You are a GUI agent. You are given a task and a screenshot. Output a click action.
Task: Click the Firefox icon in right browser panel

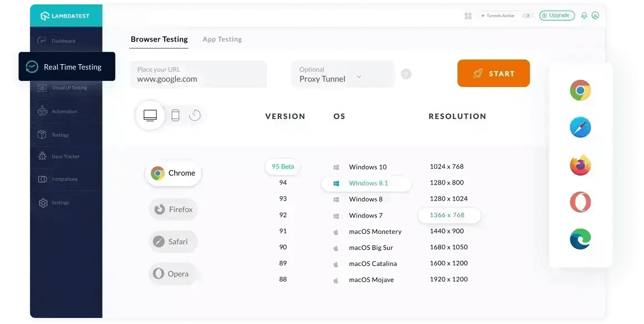[x=580, y=165]
